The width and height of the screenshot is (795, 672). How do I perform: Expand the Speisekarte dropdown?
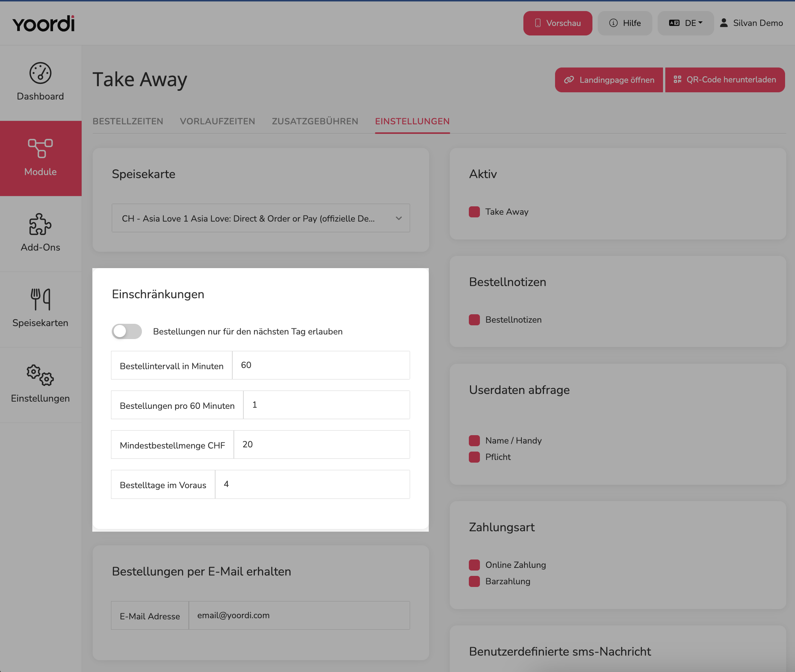click(x=261, y=218)
